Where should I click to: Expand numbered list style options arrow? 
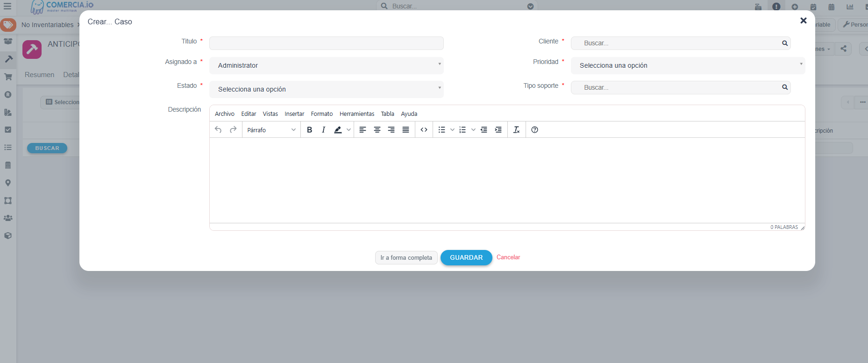tap(473, 130)
